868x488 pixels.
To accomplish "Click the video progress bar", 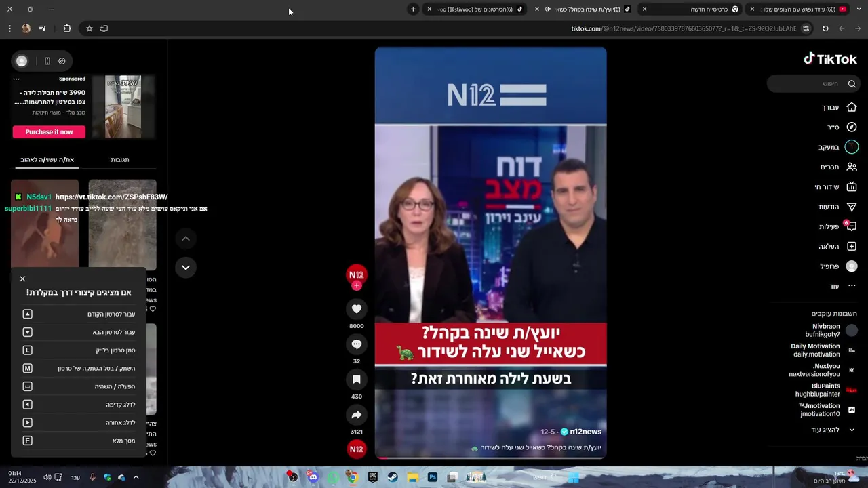I will pos(490,457).
